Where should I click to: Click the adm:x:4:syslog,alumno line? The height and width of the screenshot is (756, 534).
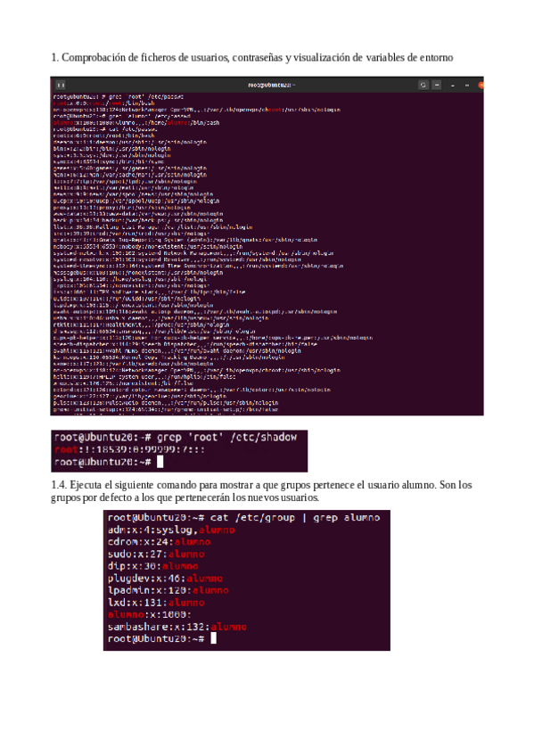[x=171, y=530]
